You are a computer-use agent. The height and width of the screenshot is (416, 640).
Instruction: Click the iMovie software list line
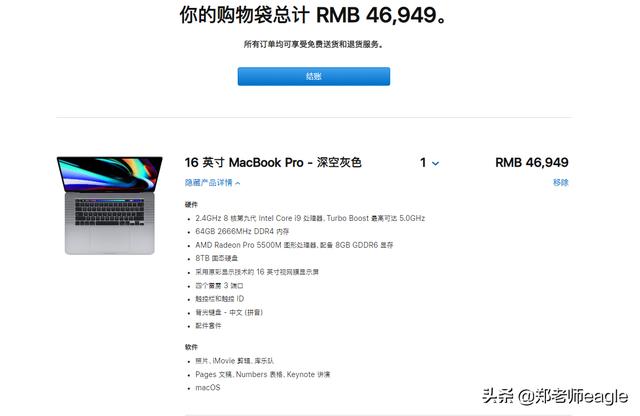click(234, 361)
